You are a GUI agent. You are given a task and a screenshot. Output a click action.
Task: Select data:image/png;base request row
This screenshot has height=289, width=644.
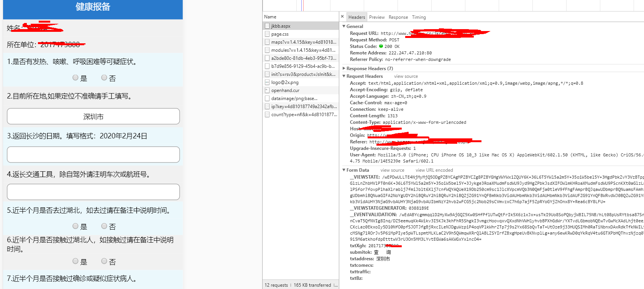301,99
